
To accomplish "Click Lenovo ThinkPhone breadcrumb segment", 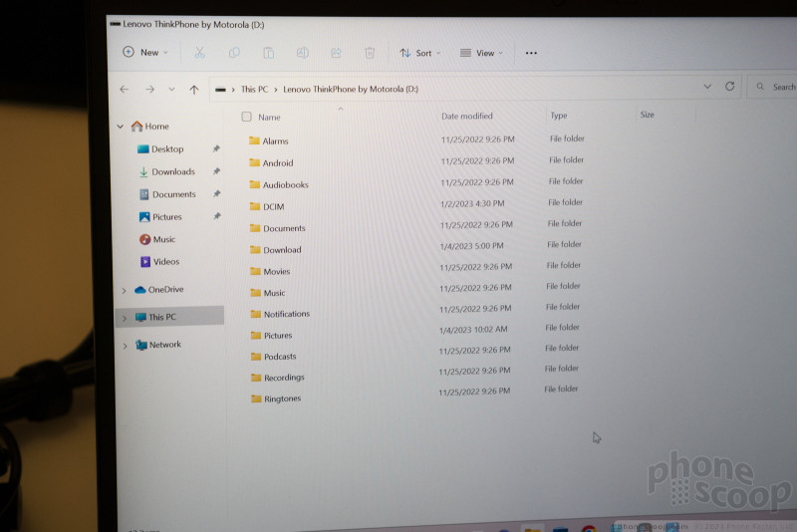I will pyautogui.click(x=351, y=89).
